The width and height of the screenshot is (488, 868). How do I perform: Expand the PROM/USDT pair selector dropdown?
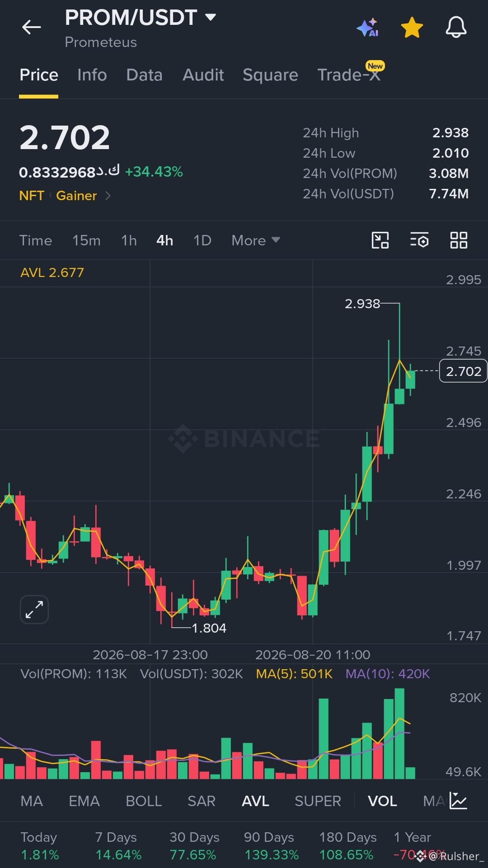pos(211,17)
